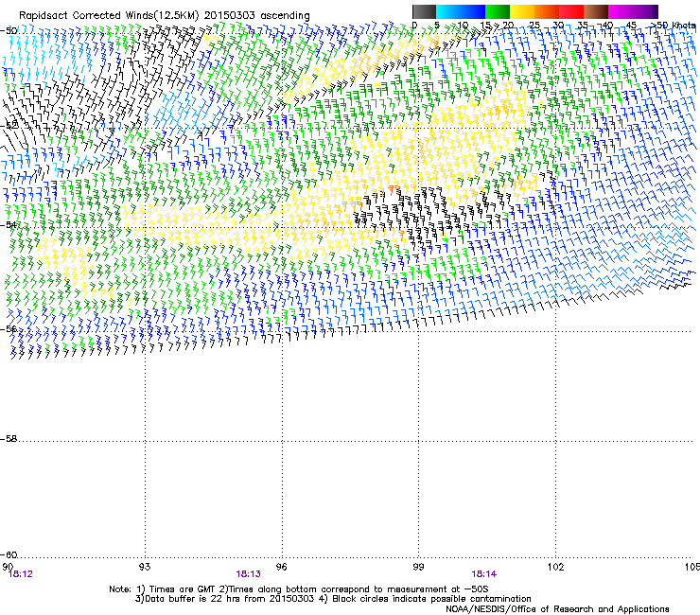Click the latitude label '-60'
The image size is (700, 615).
(9, 555)
